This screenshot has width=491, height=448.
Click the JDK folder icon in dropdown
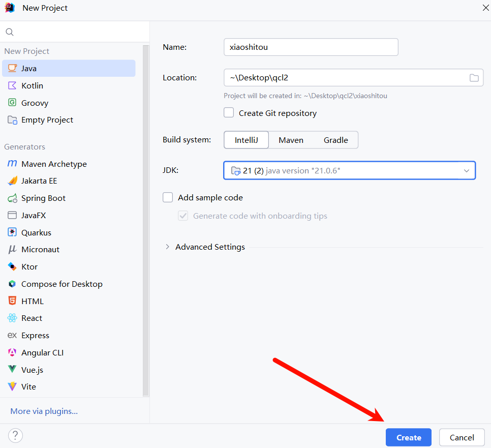(235, 171)
